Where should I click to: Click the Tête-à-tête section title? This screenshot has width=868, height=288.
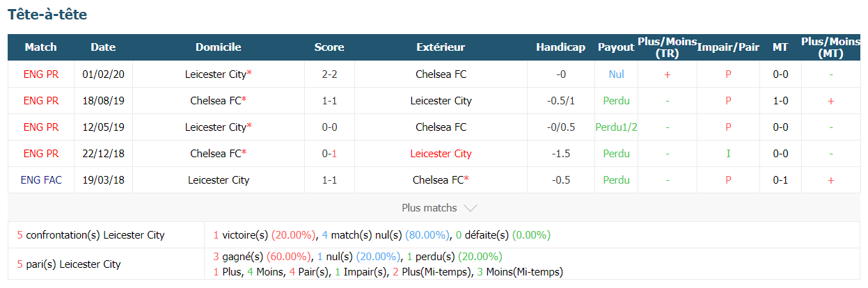click(x=47, y=15)
